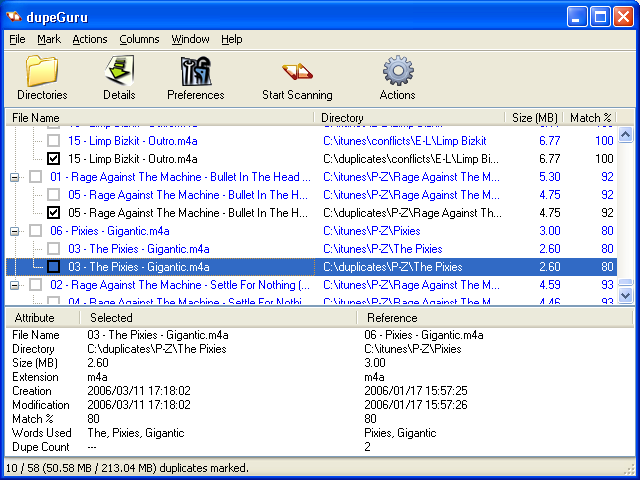Viewport: 640px width, 480px height.
Task: Click the Selected column header in details
Action: (218, 318)
